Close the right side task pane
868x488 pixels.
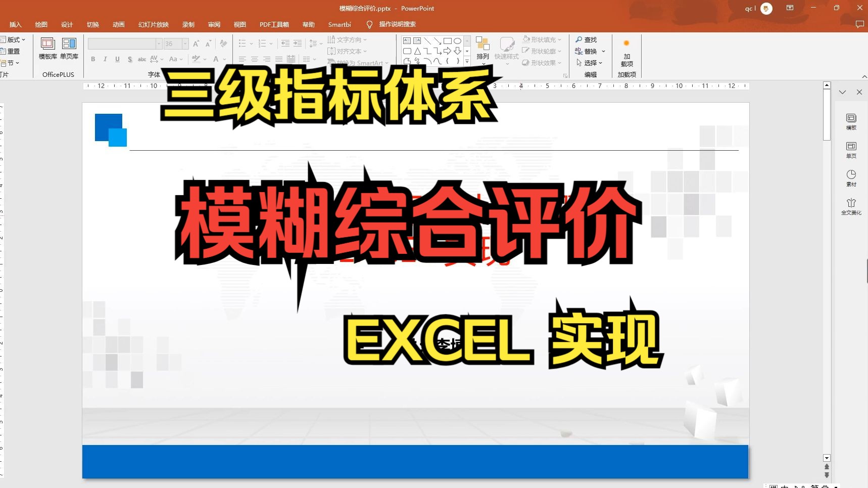click(859, 92)
